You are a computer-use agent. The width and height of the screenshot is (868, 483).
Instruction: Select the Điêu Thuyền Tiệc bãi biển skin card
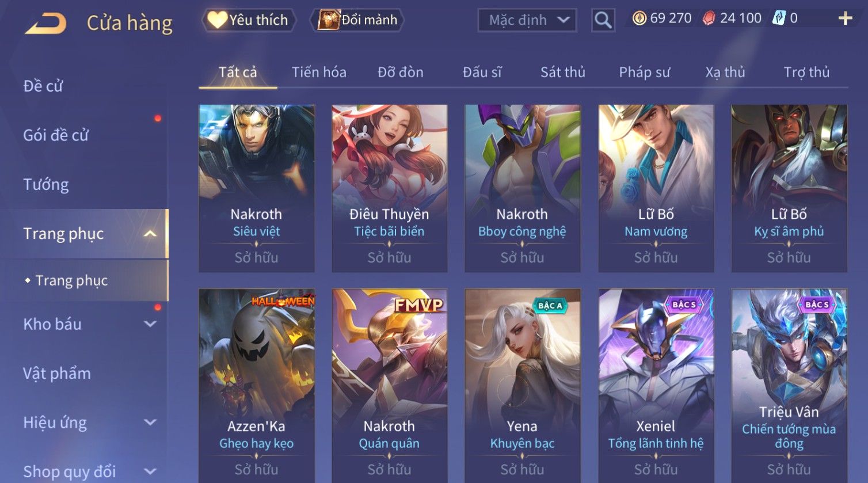point(390,188)
